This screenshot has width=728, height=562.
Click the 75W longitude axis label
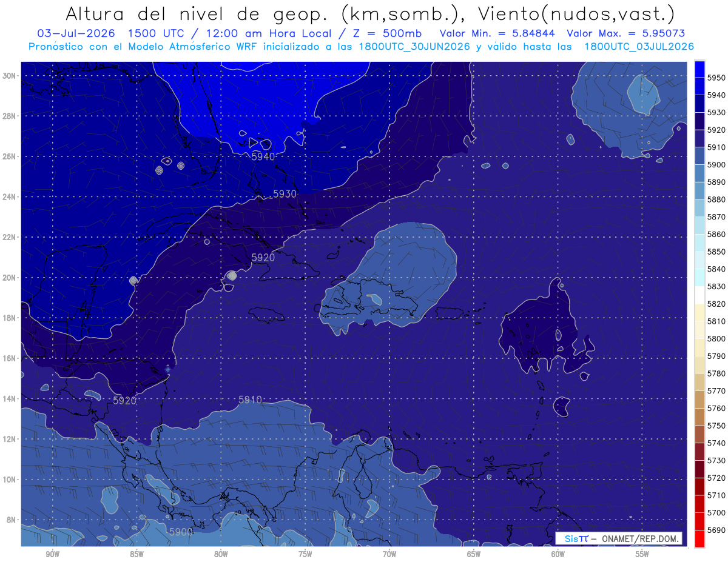point(305,554)
